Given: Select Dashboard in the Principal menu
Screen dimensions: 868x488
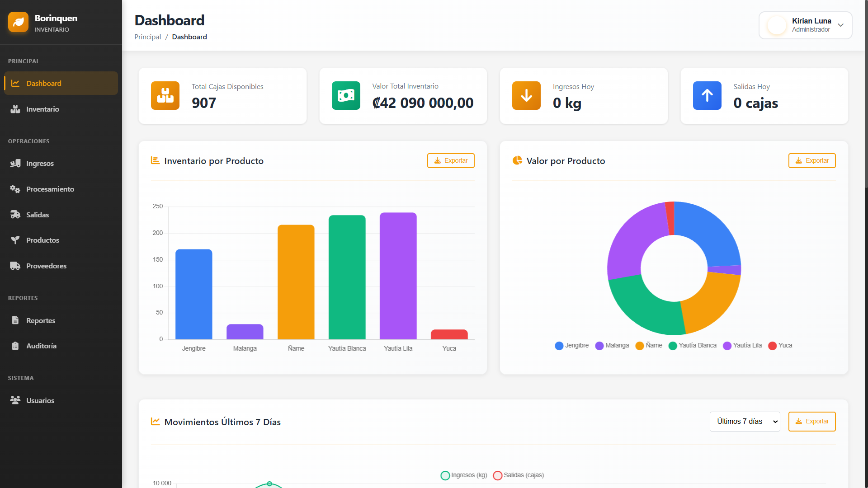Looking at the screenshot, I should 43,83.
